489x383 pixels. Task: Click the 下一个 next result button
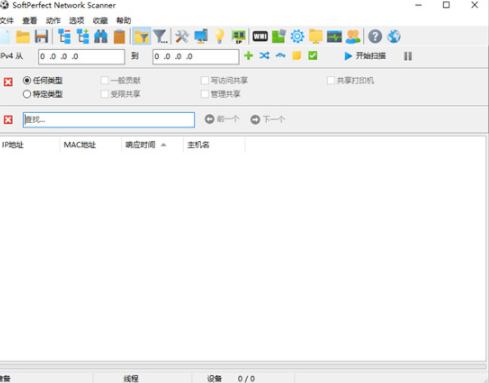coord(268,119)
